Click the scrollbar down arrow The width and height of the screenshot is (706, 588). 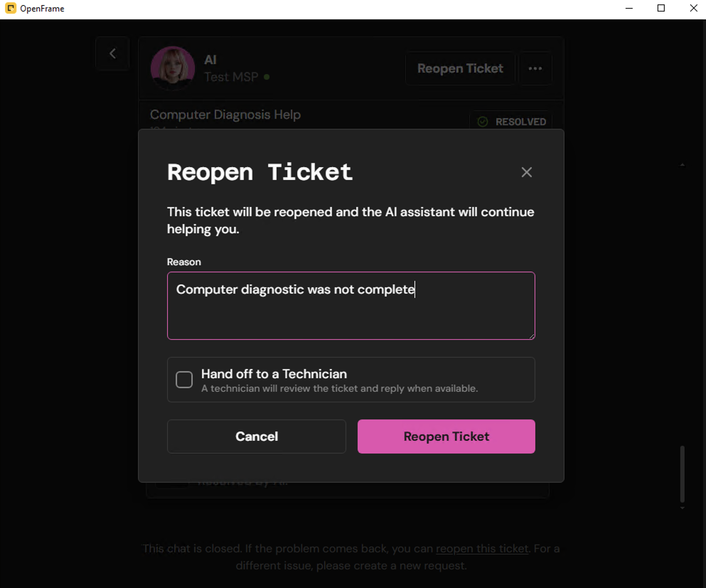(682, 508)
